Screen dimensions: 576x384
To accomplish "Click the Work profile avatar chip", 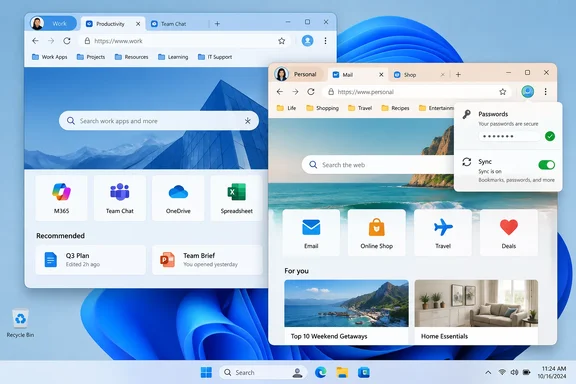I will (x=53, y=24).
